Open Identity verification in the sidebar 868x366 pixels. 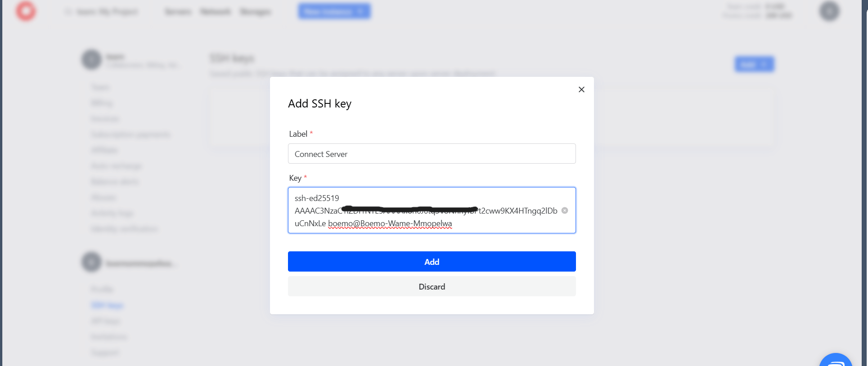coord(125,229)
